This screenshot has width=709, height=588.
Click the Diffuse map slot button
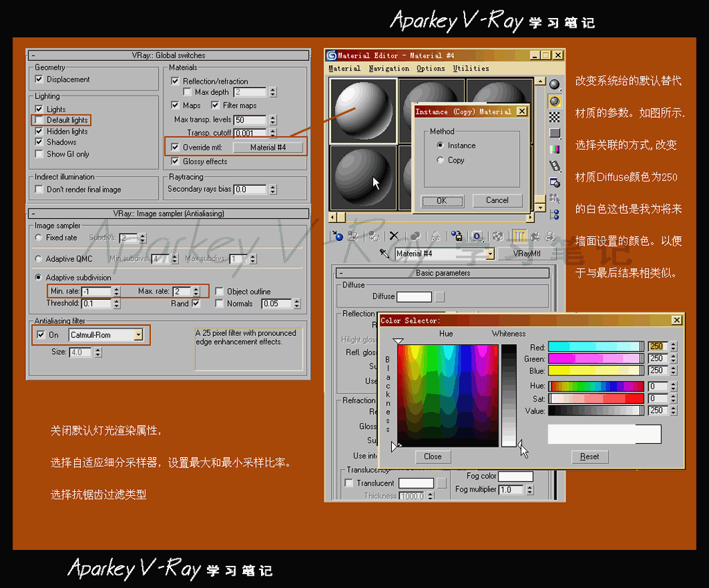click(440, 296)
